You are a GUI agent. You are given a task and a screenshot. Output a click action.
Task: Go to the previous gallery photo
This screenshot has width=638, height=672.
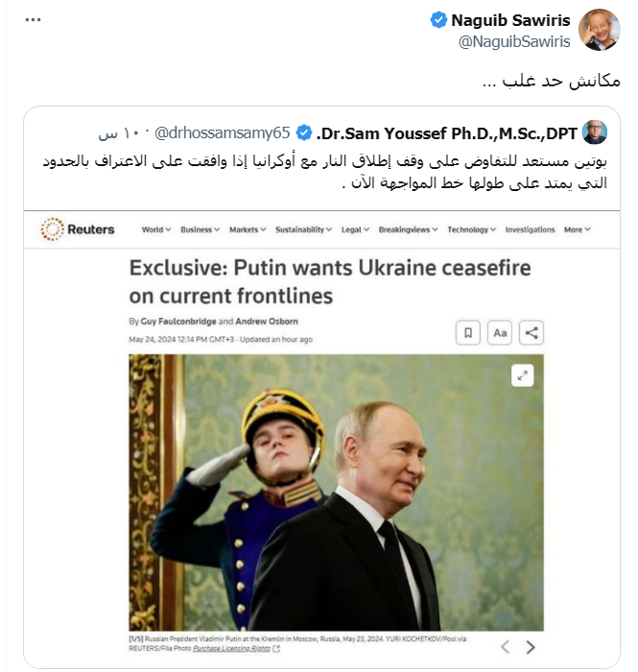click(x=506, y=647)
